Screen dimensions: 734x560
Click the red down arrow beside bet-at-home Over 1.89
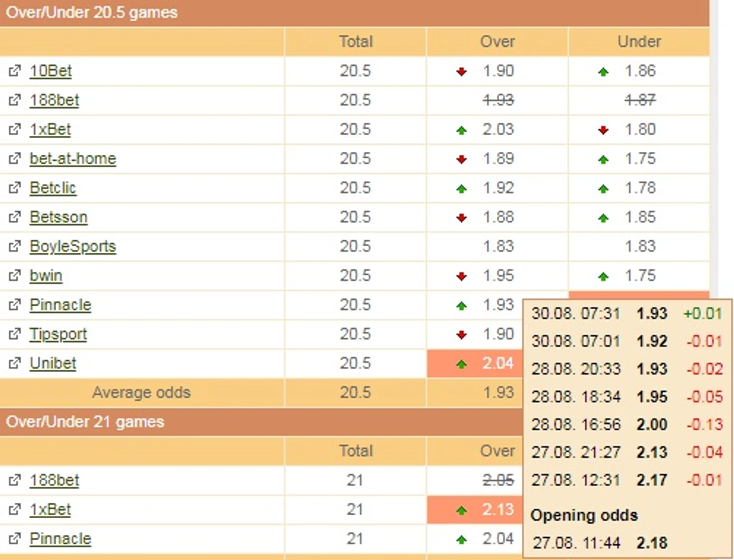(462, 159)
